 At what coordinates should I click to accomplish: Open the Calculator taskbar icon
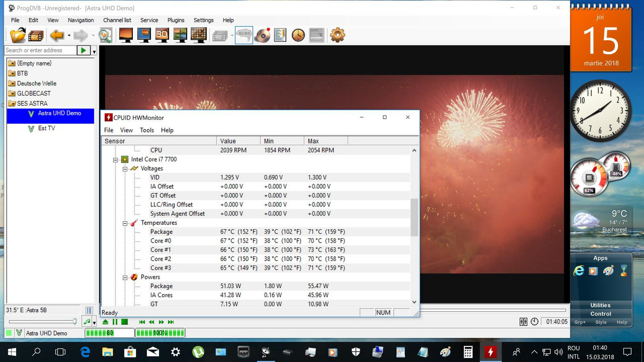(468, 352)
